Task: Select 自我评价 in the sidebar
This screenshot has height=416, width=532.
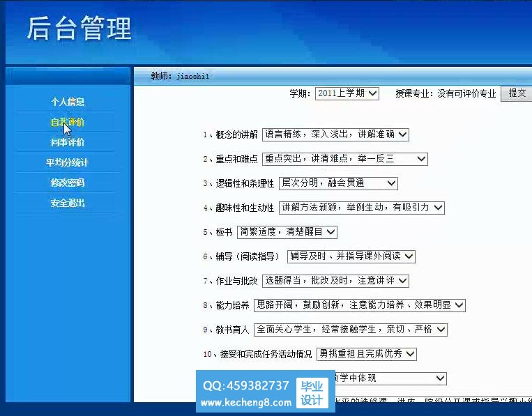Action: coord(68,122)
